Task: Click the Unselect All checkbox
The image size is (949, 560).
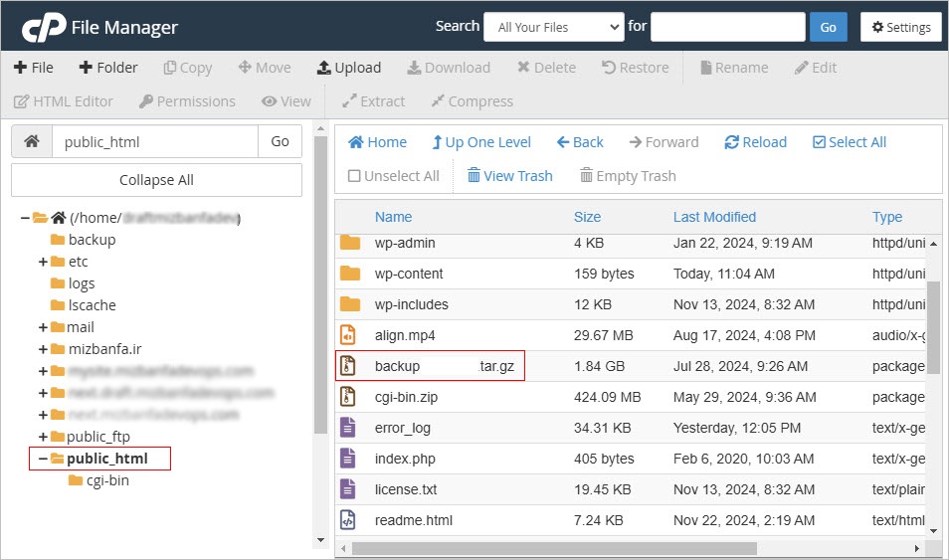Action: tap(354, 176)
